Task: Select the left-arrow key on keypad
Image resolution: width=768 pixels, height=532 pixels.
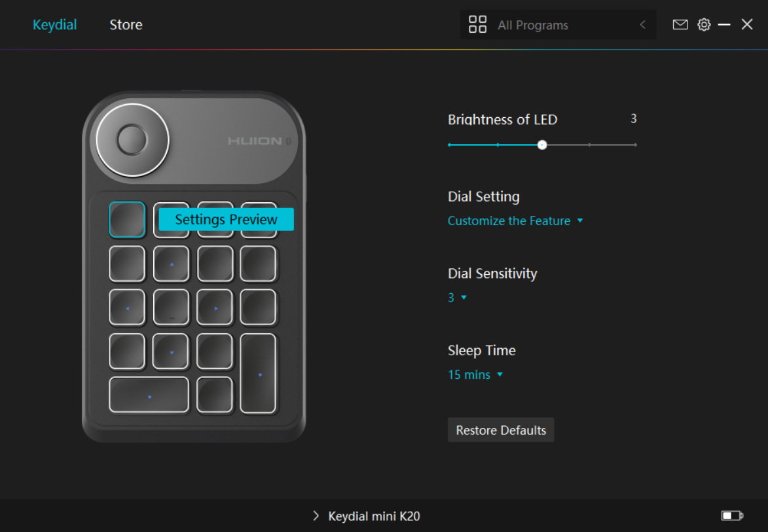Action: click(x=127, y=308)
